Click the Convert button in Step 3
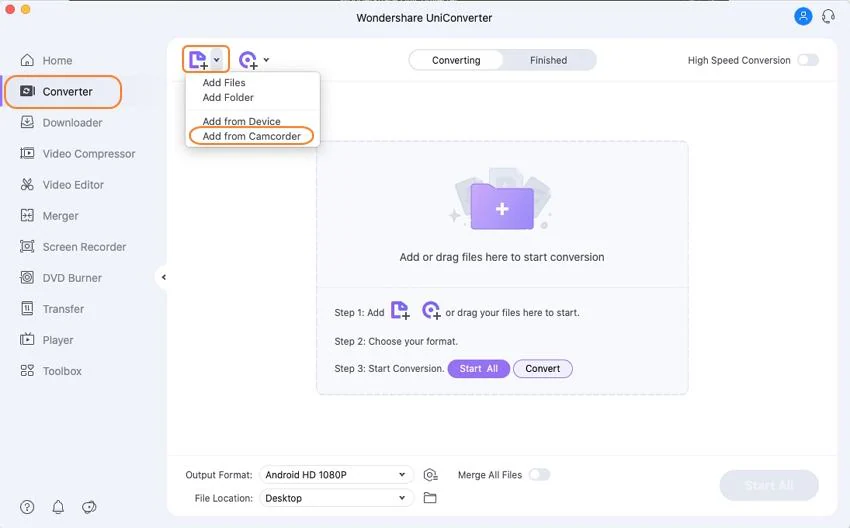The width and height of the screenshot is (850, 528). coord(543,369)
